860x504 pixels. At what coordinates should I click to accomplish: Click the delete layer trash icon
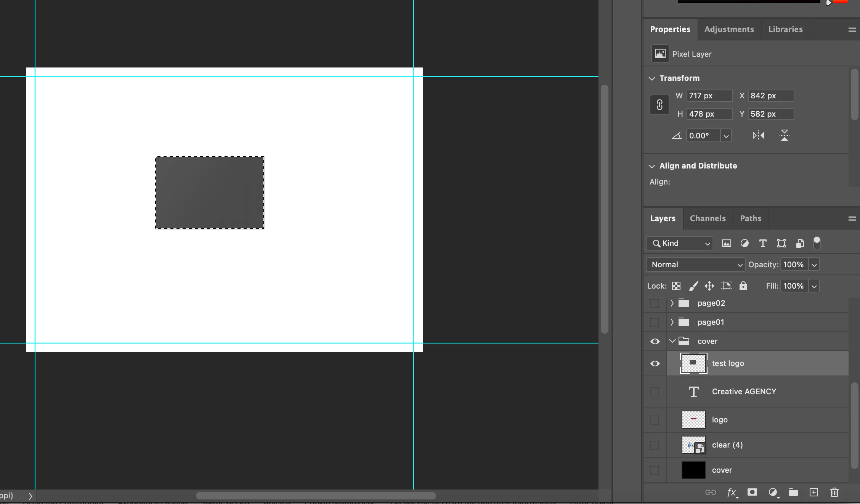834,492
